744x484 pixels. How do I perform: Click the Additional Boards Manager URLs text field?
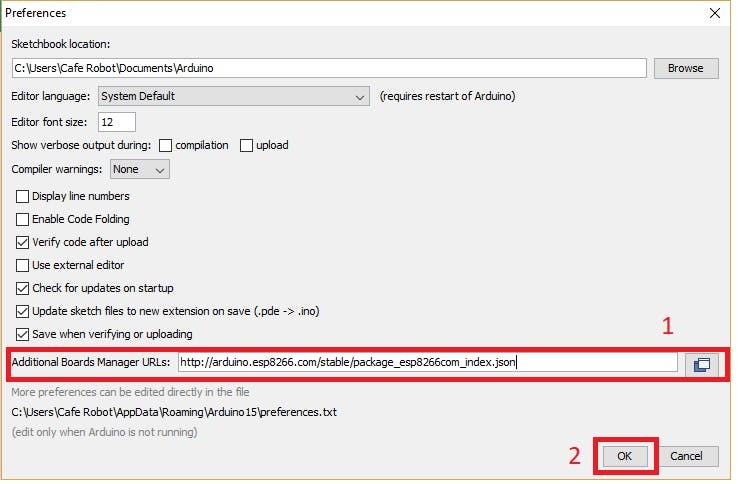(x=428, y=363)
